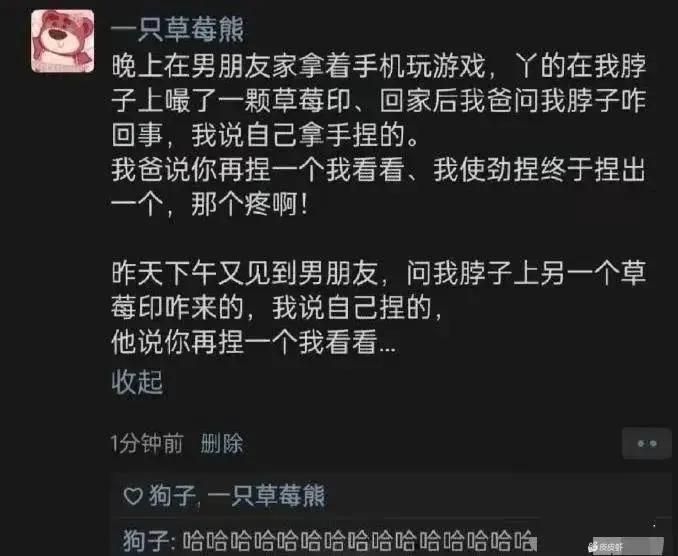The width and height of the screenshot is (678, 556).
Task: Tap the 1分钟前 timestamp
Action: pyautogui.click(x=147, y=443)
